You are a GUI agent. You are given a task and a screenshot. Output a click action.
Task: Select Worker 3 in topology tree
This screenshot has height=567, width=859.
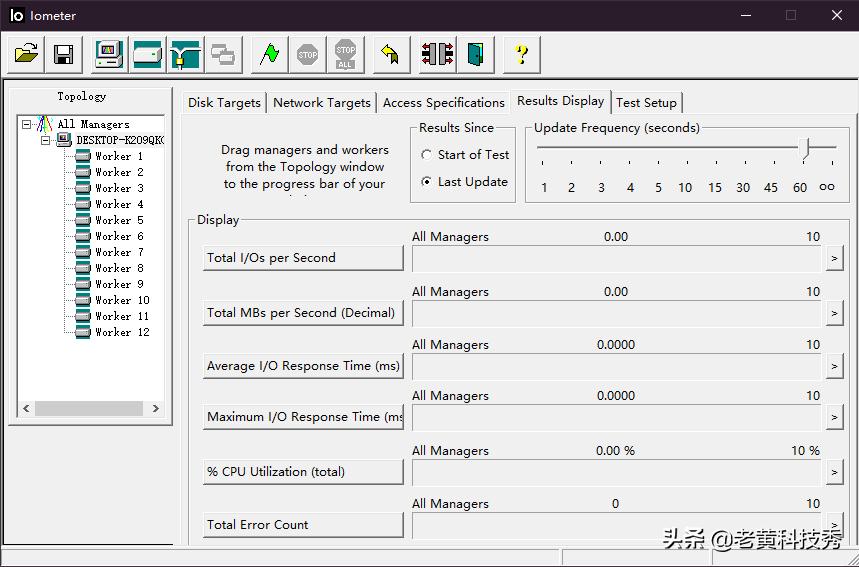pos(119,188)
